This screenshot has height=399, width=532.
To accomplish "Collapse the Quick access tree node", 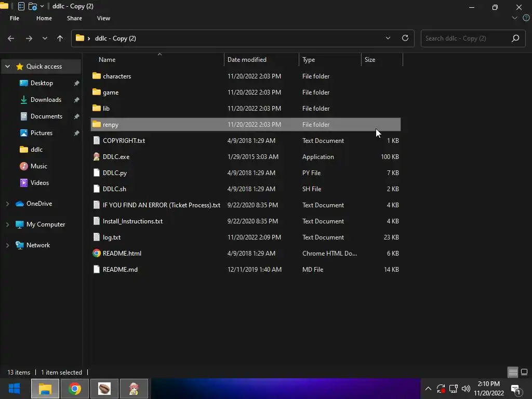I will point(7,66).
